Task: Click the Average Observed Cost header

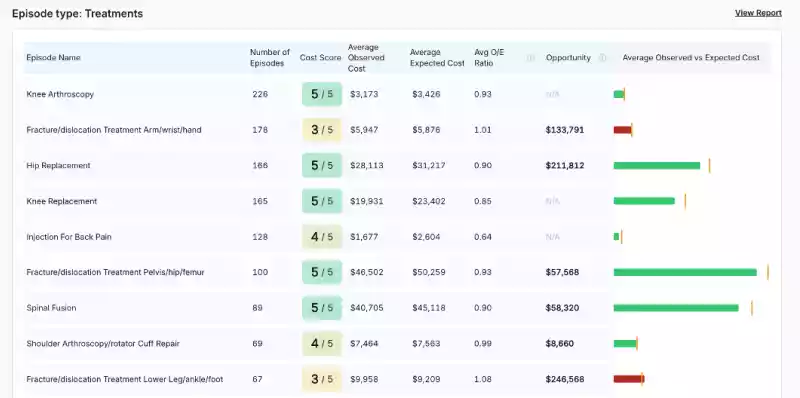Action: 366,58
